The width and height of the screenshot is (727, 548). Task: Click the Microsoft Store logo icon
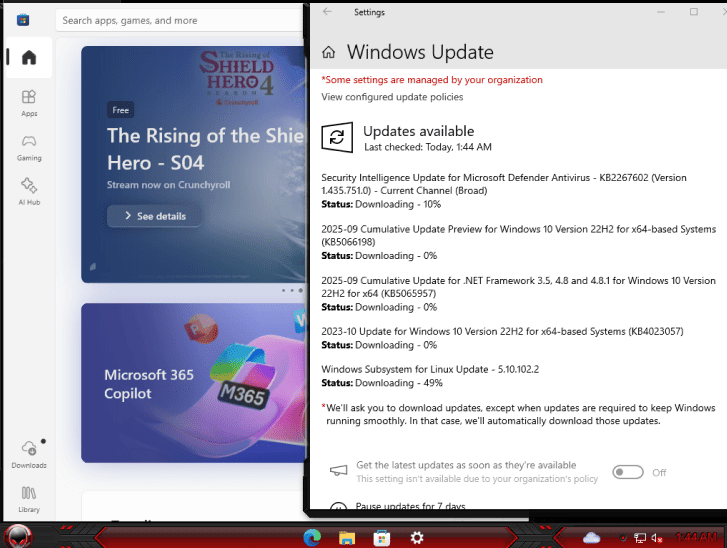(x=23, y=20)
